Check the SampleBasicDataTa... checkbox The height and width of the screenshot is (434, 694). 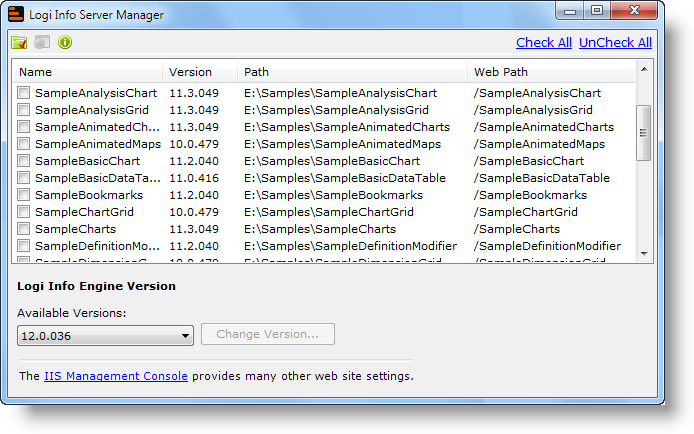coord(23,178)
